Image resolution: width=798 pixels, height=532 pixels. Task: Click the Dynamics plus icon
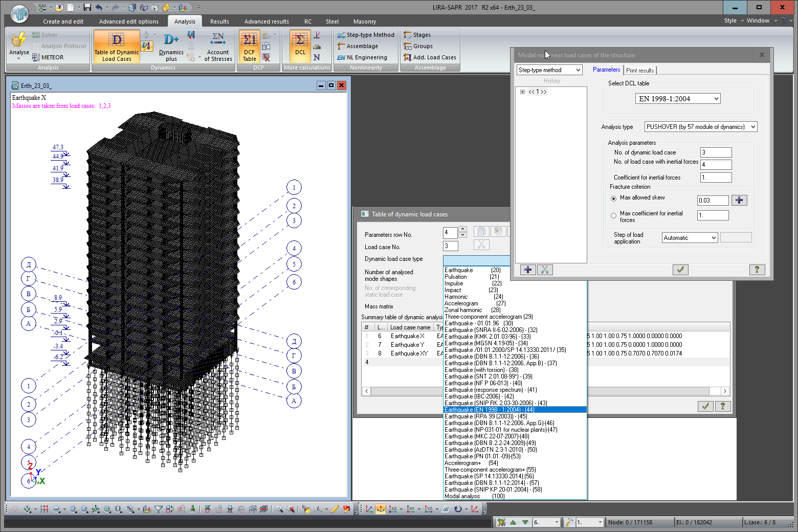coord(171,46)
